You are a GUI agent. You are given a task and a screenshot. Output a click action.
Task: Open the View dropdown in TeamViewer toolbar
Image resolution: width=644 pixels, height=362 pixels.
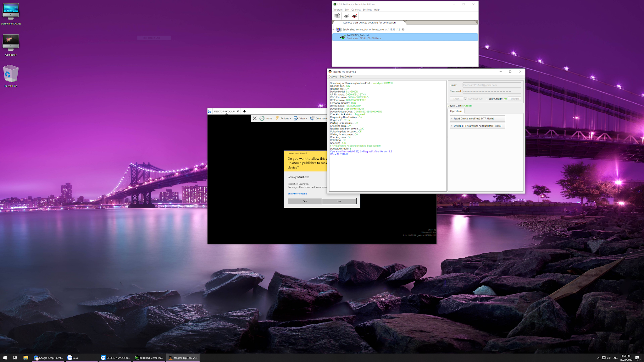(303, 118)
